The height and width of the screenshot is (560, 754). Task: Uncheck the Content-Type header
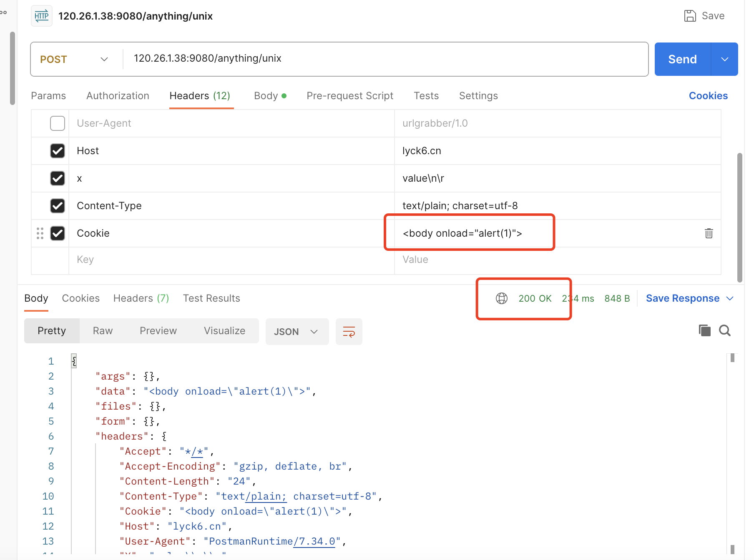(57, 205)
